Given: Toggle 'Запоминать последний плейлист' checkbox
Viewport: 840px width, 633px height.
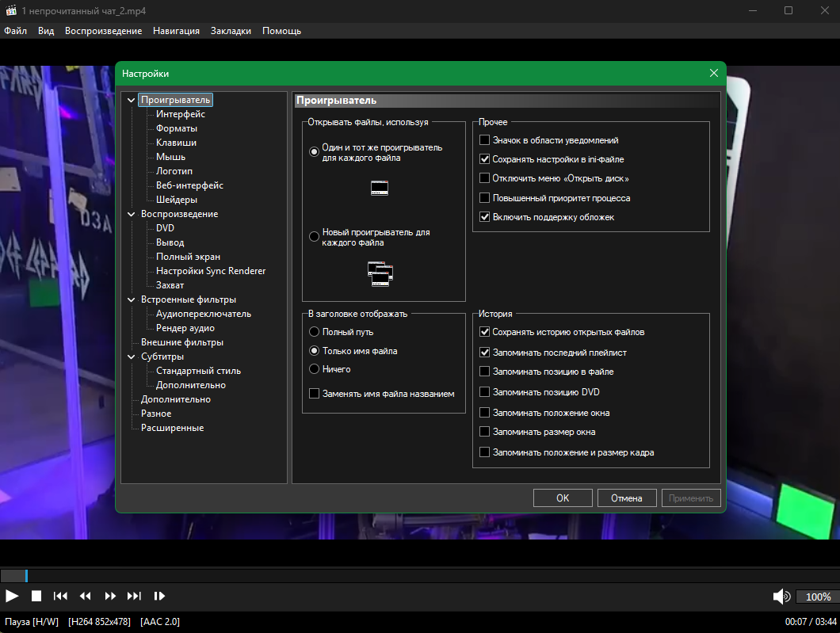Looking at the screenshot, I should [484, 353].
